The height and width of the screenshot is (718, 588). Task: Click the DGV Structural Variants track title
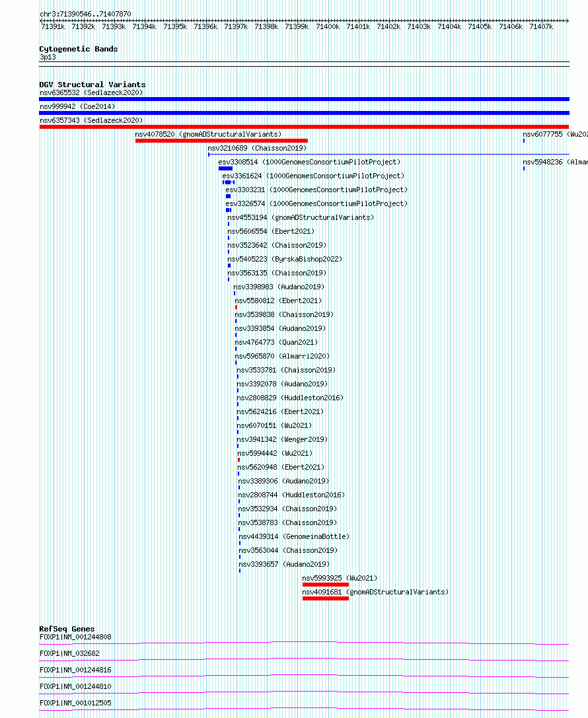[92, 85]
